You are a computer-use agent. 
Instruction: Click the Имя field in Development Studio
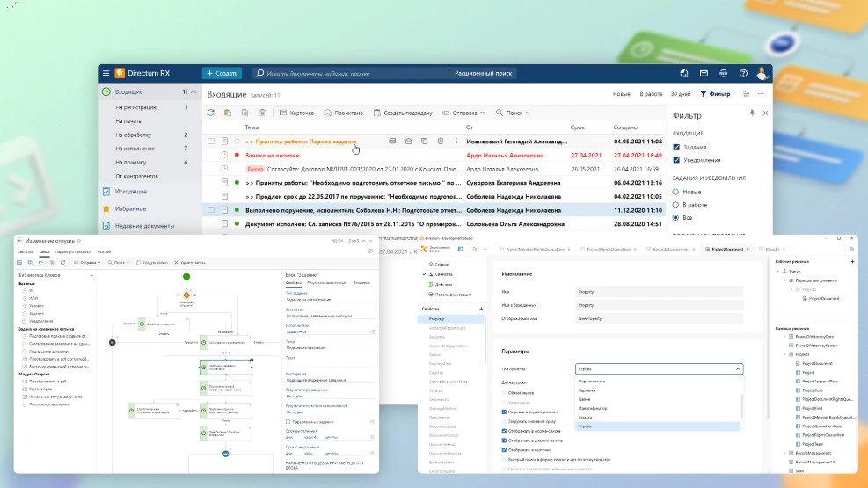point(659,292)
